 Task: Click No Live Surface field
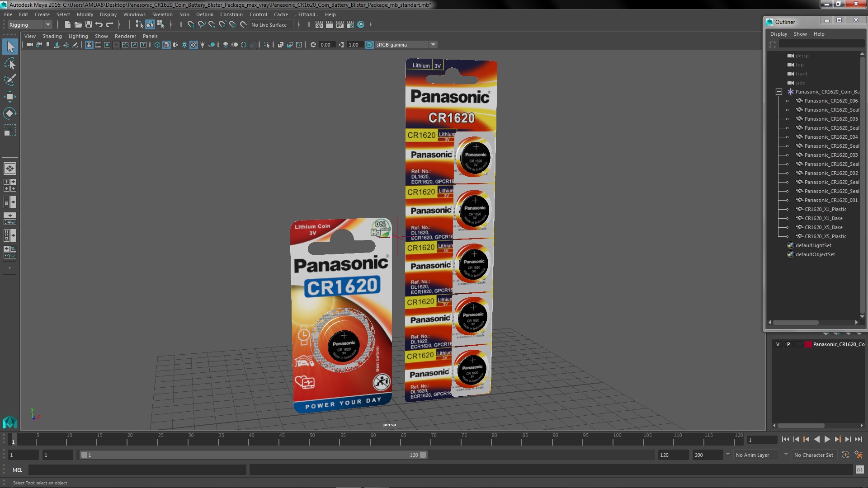[x=271, y=25]
